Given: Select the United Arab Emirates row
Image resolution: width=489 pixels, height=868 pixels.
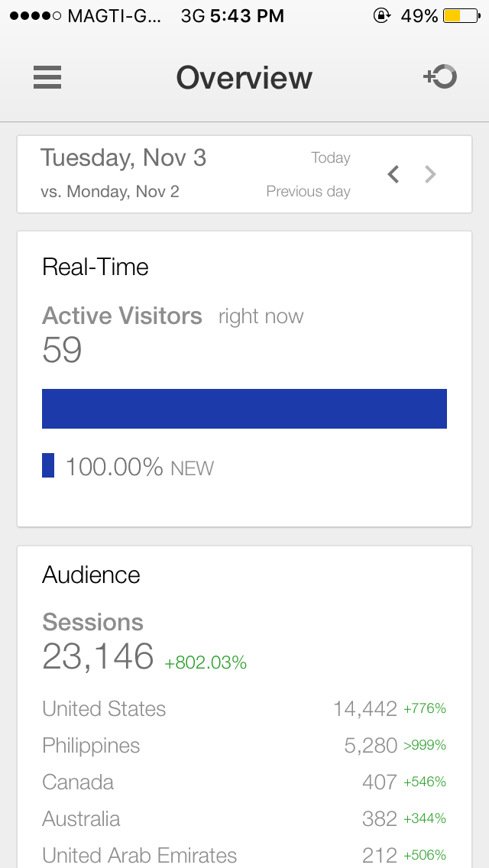Looking at the screenshot, I should (x=244, y=855).
